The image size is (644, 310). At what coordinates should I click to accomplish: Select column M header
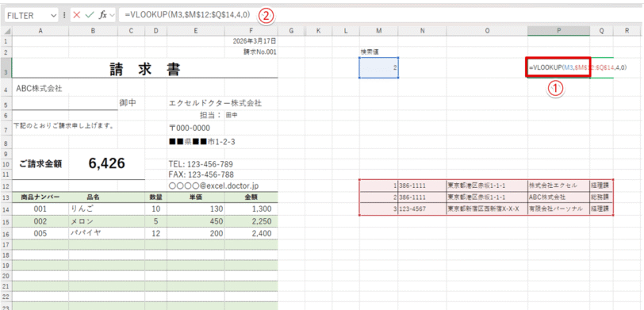(x=378, y=31)
